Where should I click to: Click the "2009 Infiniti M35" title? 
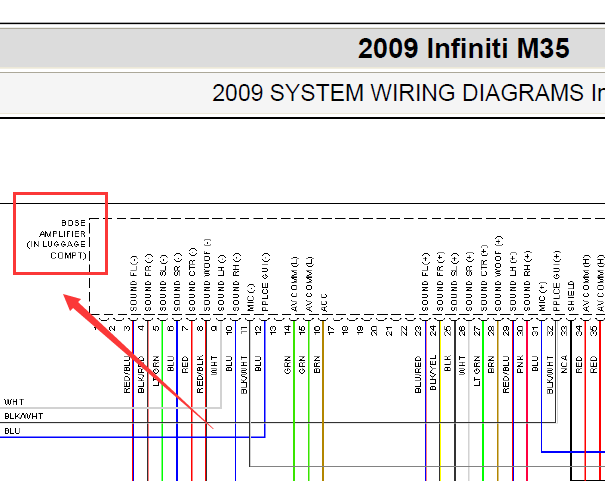point(463,49)
